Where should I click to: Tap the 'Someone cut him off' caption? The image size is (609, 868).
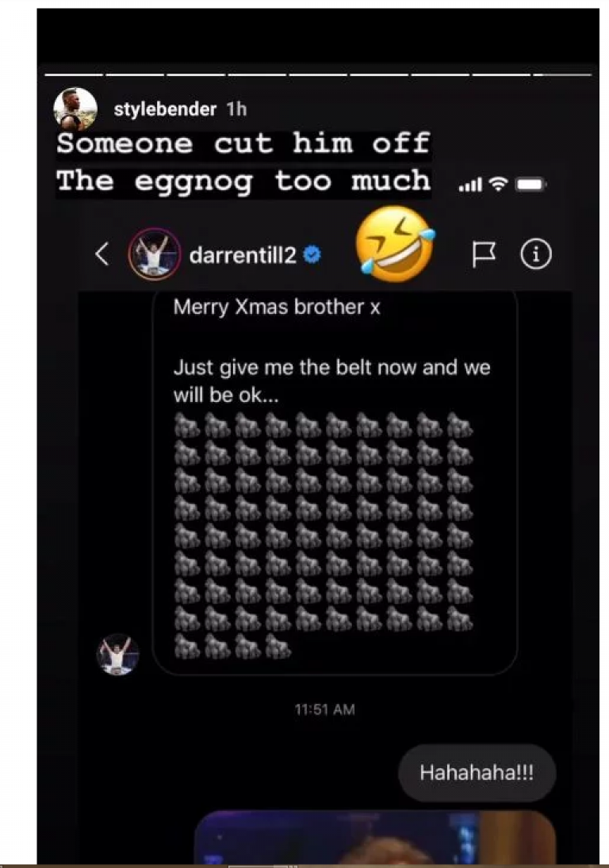243,144
